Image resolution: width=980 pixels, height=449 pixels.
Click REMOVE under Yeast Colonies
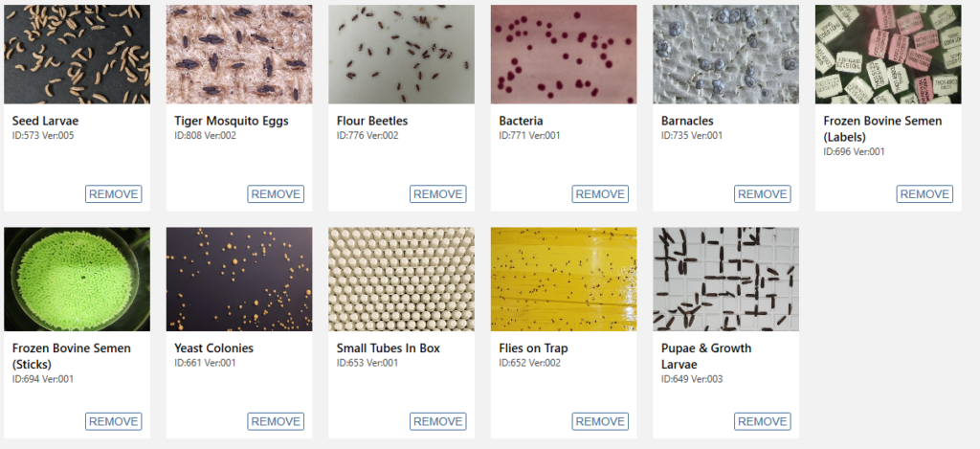click(x=276, y=421)
